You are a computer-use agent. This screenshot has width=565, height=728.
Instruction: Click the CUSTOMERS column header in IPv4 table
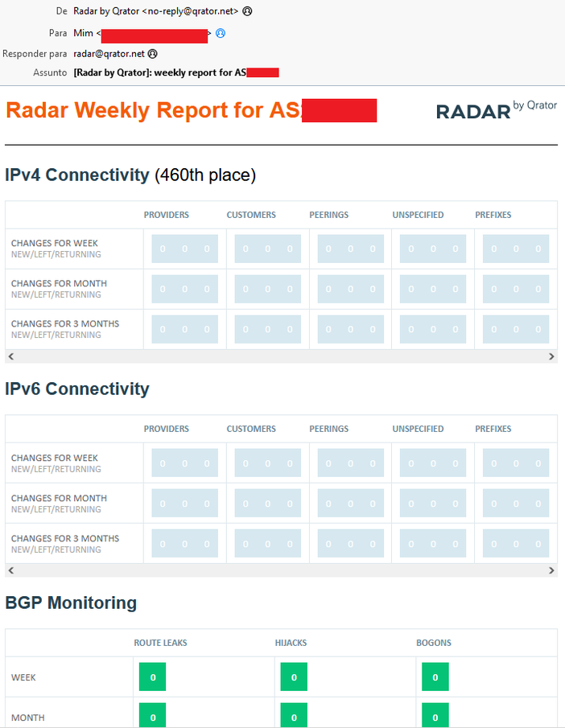(251, 215)
